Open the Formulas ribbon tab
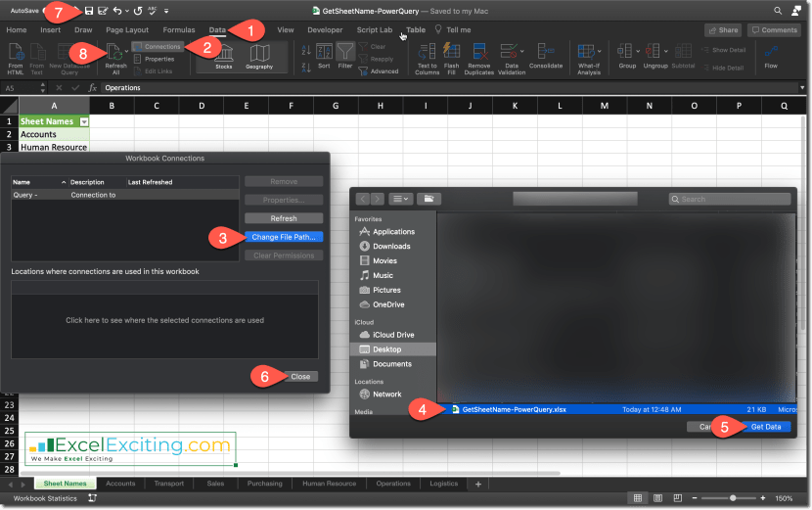Viewport: 812px width, 510px height. [x=179, y=30]
